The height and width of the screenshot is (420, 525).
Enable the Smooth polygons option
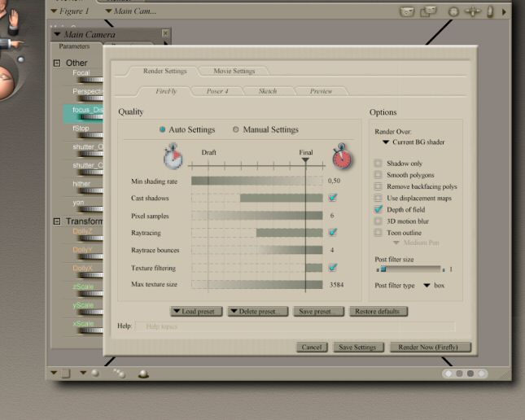(378, 174)
